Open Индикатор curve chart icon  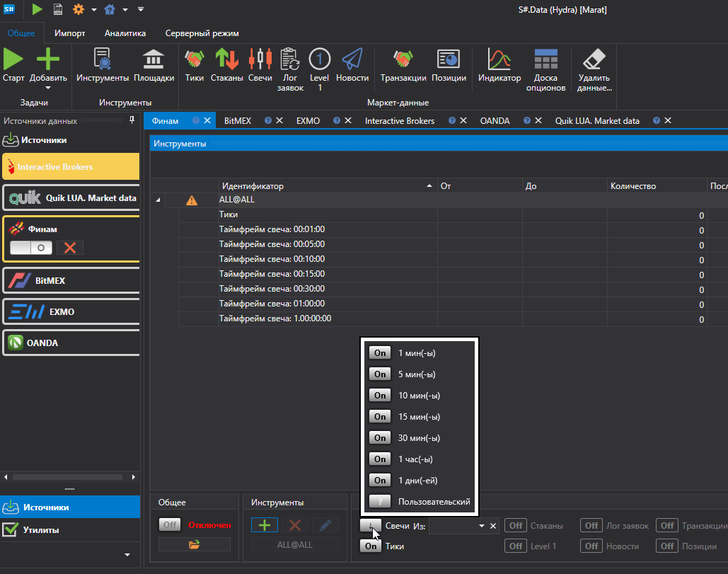pyautogui.click(x=499, y=59)
